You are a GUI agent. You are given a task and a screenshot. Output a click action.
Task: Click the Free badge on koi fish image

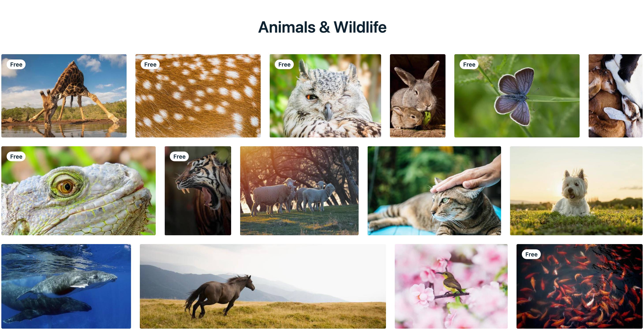click(531, 254)
